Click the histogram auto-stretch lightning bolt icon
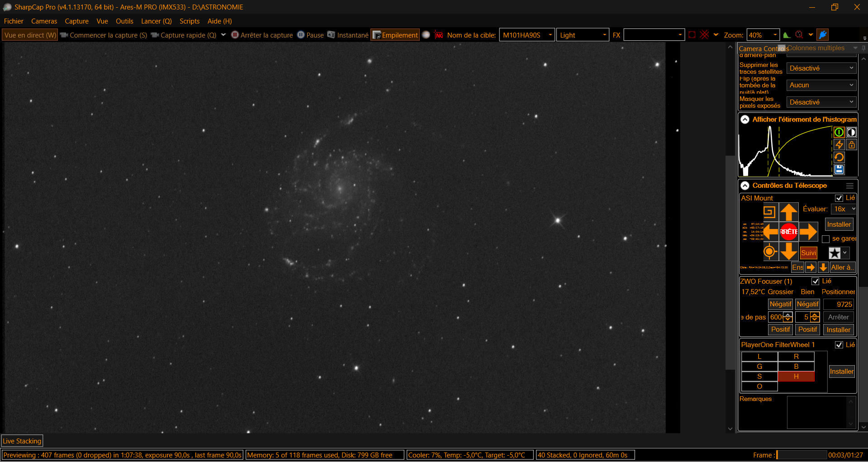868x462 pixels. point(839,145)
